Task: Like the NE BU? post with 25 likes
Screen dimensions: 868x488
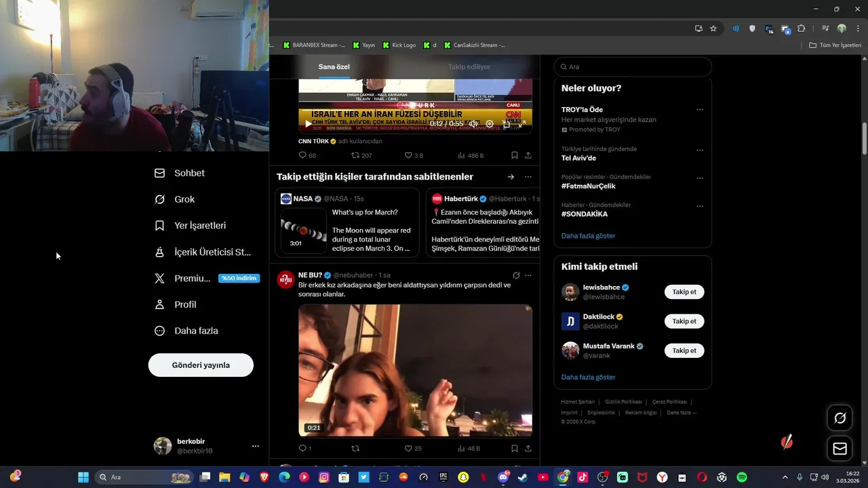Action: coord(413,448)
